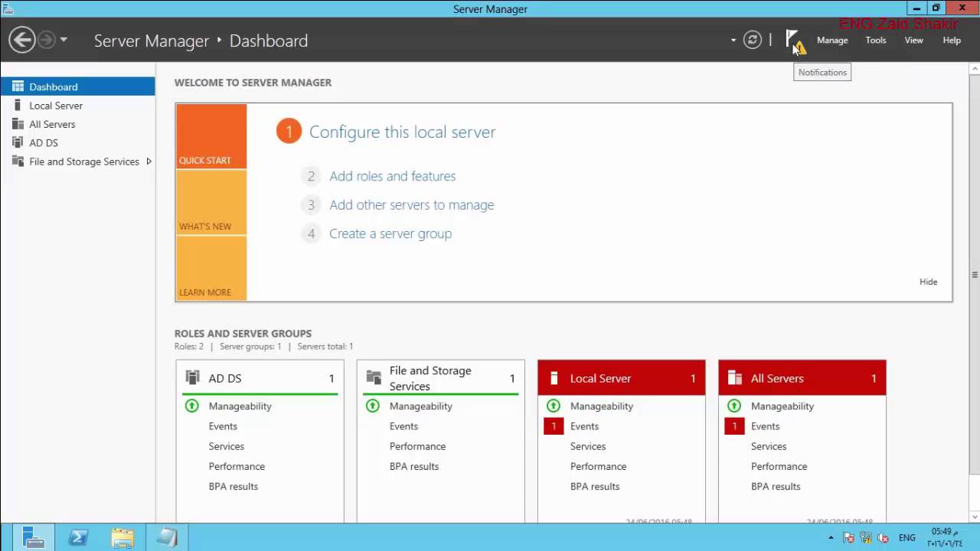Open the Local Server tile header
Image resolution: width=980 pixels, height=551 pixels.
tap(622, 378)
